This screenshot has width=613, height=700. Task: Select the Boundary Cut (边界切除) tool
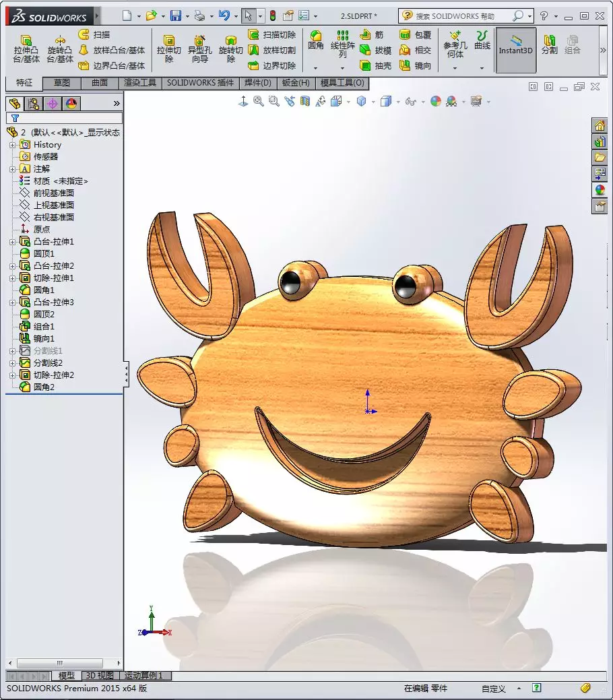click(272, 65)
